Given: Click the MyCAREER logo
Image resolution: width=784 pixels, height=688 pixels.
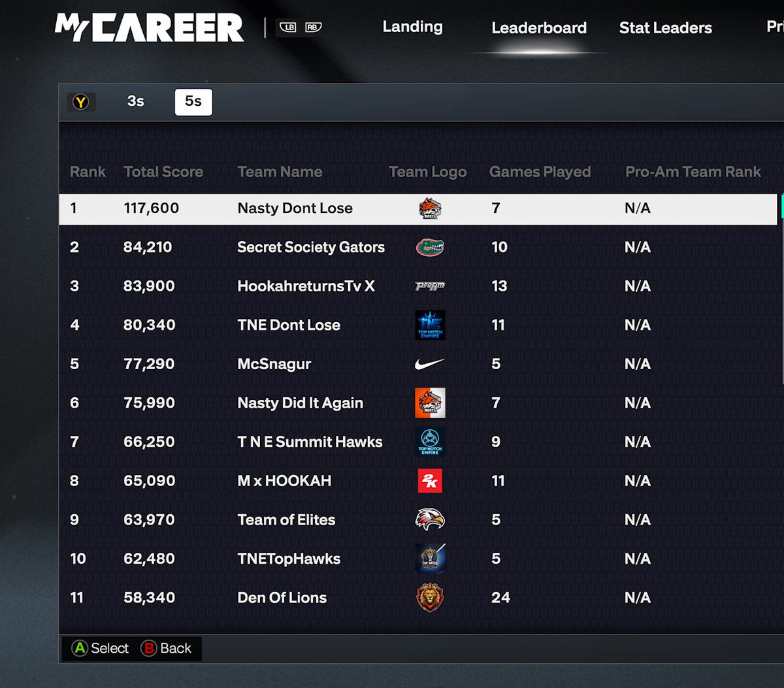Looking at the screenshot, I should [149, 28].
